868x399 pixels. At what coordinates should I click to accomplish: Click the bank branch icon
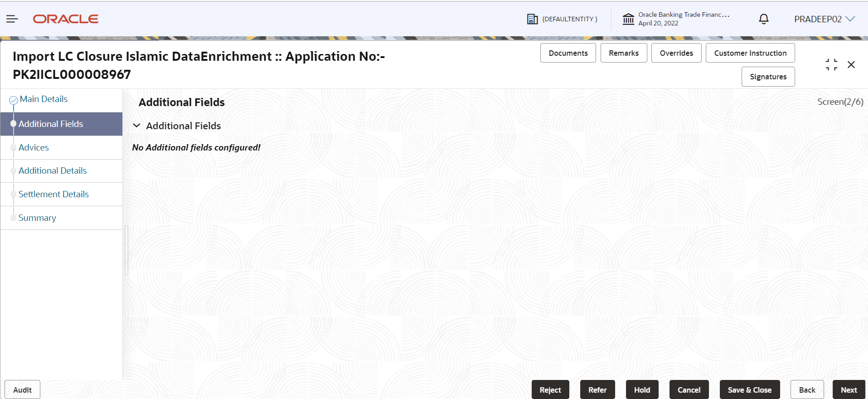(628, 19)
